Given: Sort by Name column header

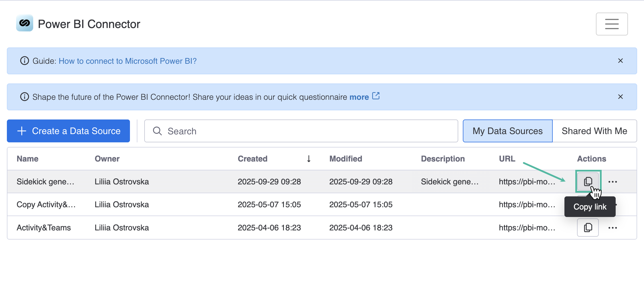Looking at the screenshot, I should click(x=27, y=159).
